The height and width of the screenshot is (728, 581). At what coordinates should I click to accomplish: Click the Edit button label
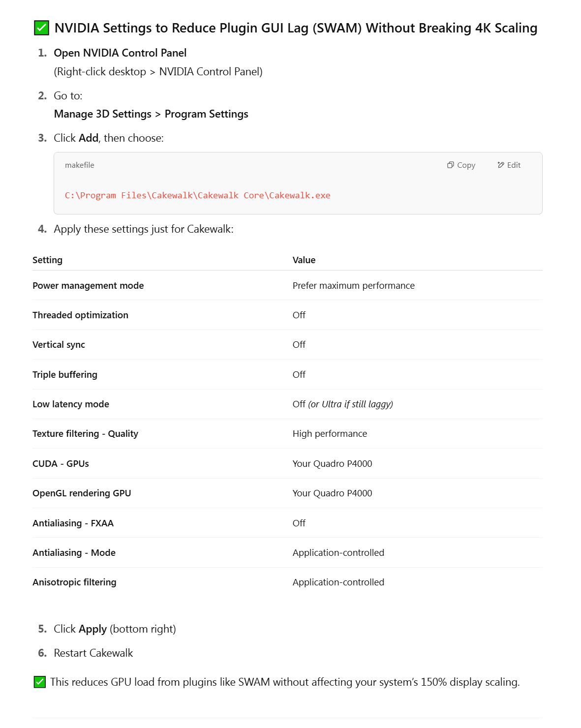(x=514, y=165)
